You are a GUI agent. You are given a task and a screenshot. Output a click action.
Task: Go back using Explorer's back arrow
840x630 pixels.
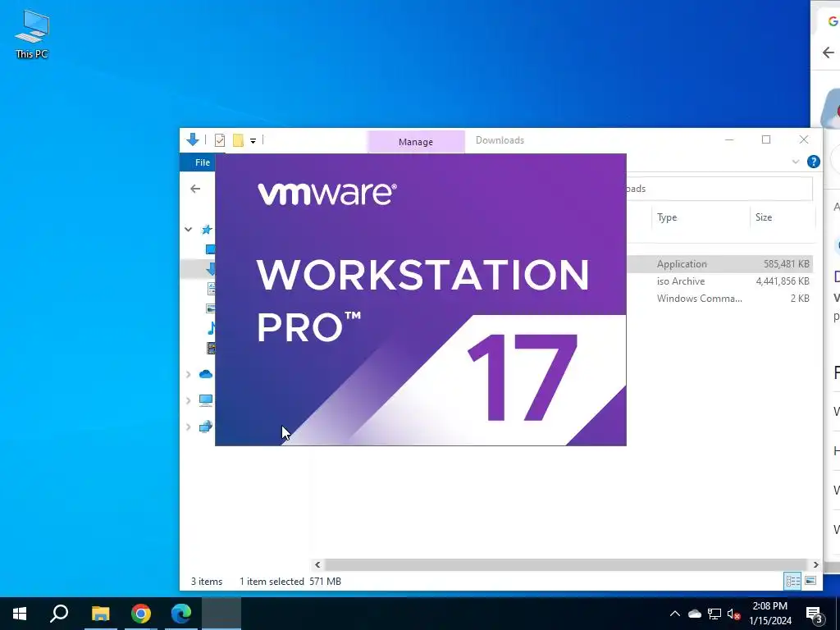point(195,189)
